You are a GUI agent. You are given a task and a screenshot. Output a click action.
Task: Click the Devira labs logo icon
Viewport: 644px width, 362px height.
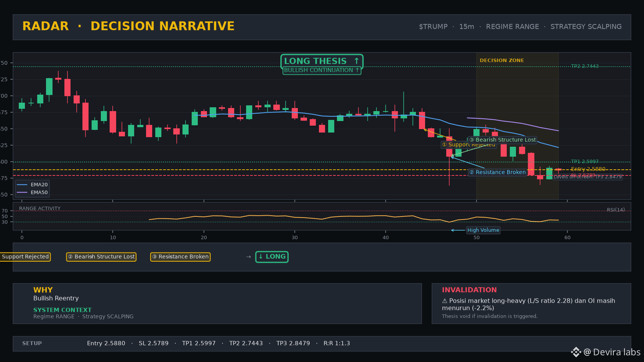[576, 352]
